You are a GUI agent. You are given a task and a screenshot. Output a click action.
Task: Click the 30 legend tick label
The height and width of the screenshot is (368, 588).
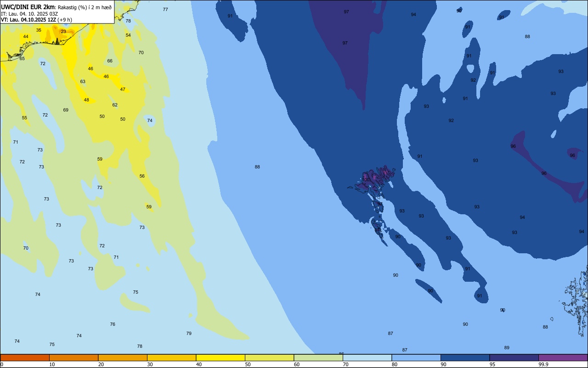point(150,364)
